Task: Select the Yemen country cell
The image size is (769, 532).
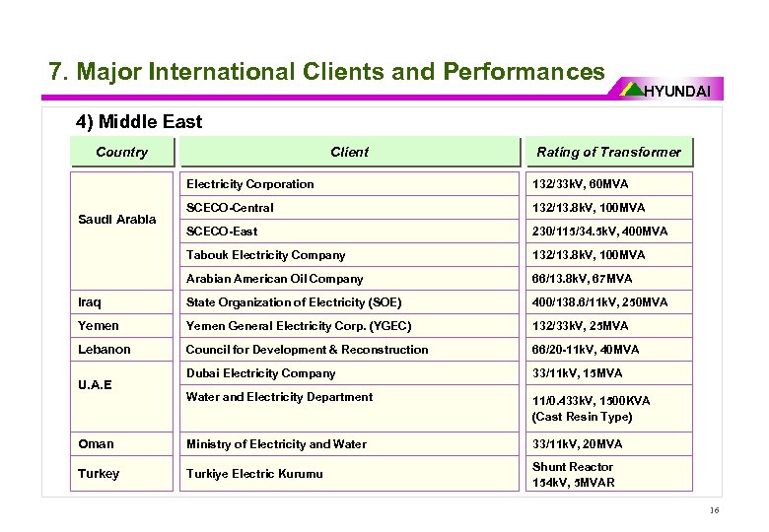Action: pyautogui.click(x=121, y=326)
